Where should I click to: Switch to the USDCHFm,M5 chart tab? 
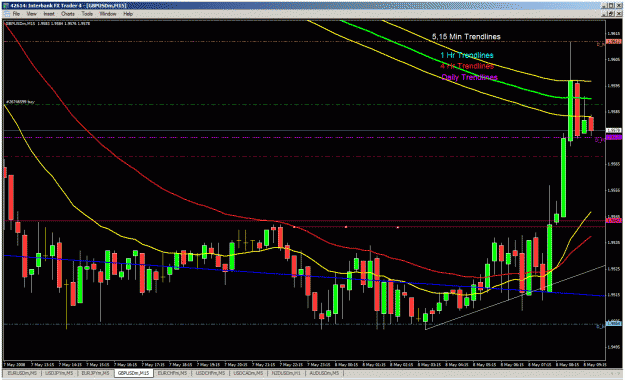[x=210, y=373]
